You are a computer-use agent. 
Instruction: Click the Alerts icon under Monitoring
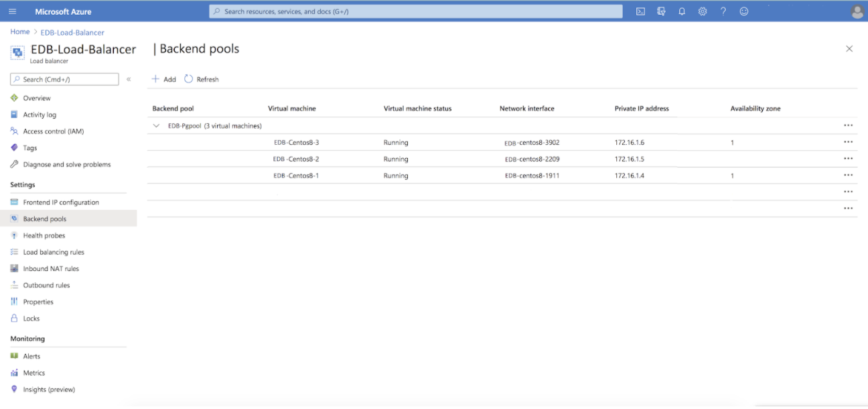[x=14, y=356]
